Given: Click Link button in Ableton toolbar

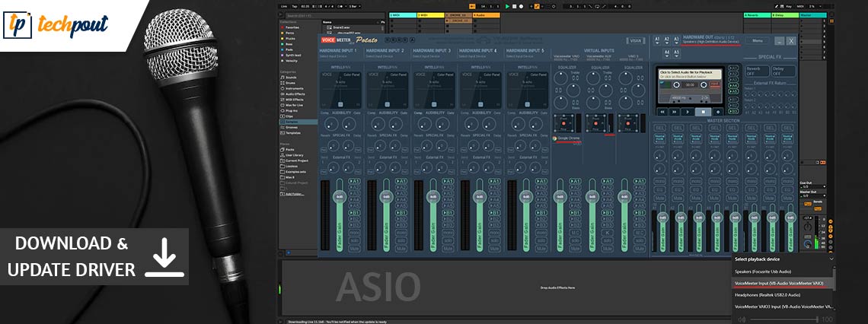Looking at the screenshot, I should pos(284,6).
